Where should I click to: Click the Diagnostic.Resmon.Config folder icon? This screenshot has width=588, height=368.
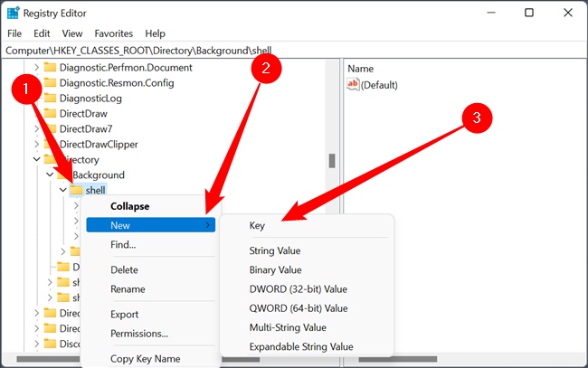click(51, 82)
